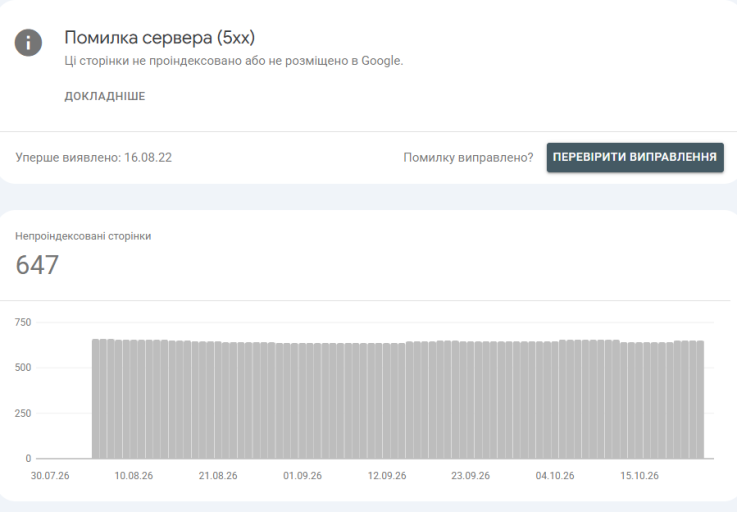Click the Уперше виявлено: 16.08.22 text

[94, 158]
